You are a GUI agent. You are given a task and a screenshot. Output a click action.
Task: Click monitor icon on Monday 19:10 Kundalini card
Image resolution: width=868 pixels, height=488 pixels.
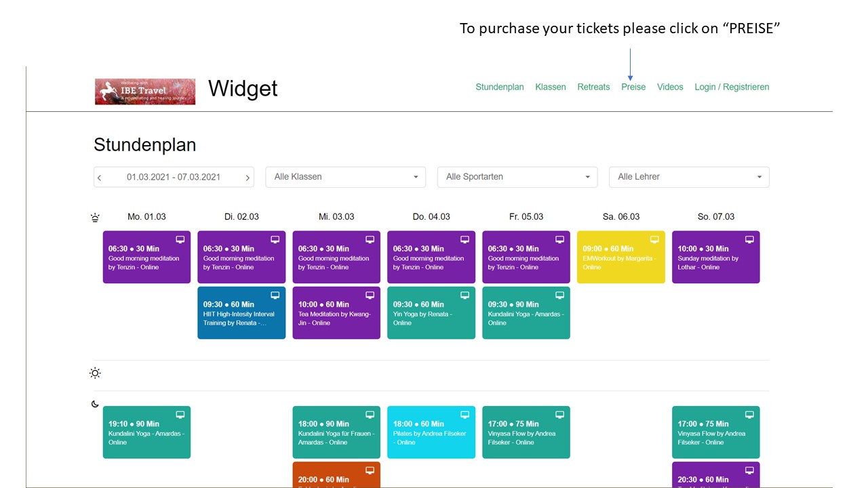(180, 415)
